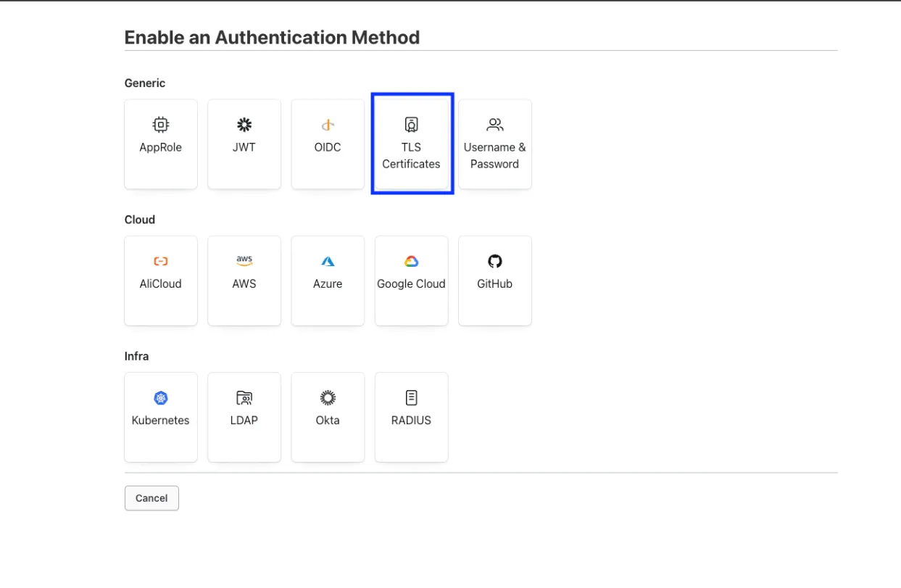Pick the OIDC logo icon
The image size is (901, 588).
(x=328, y=125)
